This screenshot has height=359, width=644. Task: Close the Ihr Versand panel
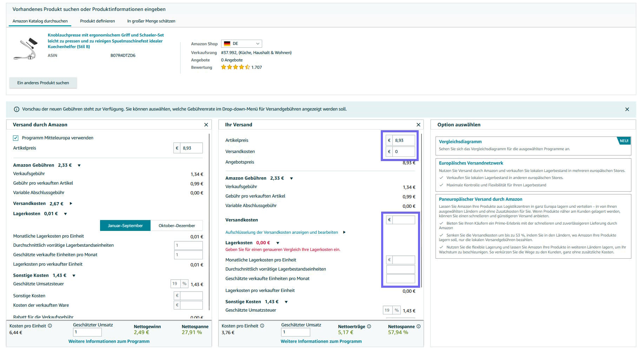pyautogui.click(x=418, y=125)
